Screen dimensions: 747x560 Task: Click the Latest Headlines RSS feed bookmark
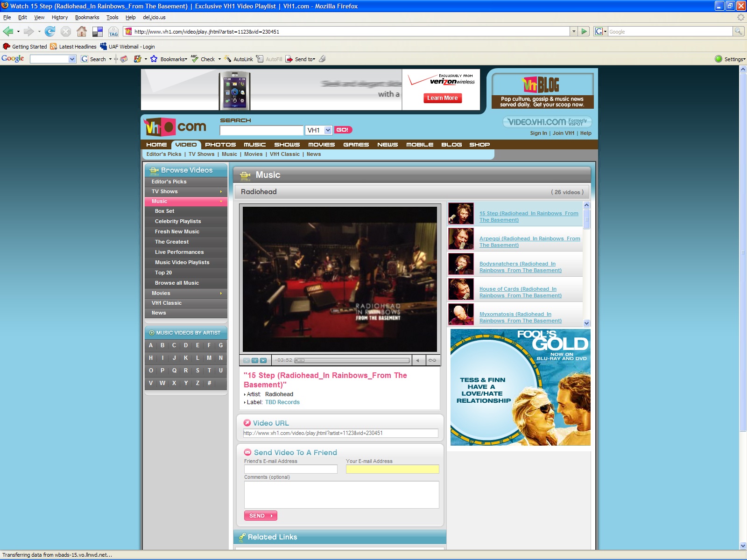pos(73,47)
